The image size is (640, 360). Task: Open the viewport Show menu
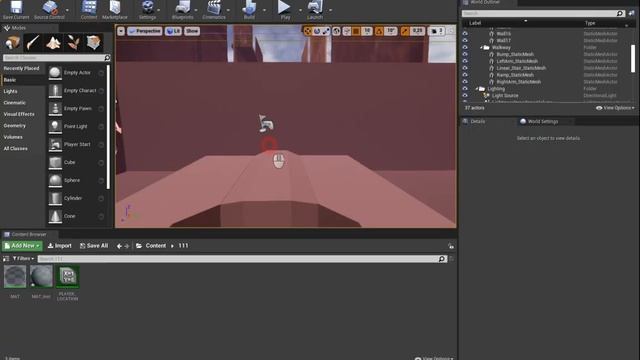192,31
